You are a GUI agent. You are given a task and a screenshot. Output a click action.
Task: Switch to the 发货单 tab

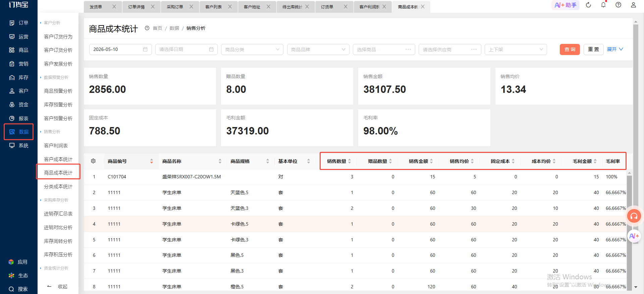(x=96, y=7)
